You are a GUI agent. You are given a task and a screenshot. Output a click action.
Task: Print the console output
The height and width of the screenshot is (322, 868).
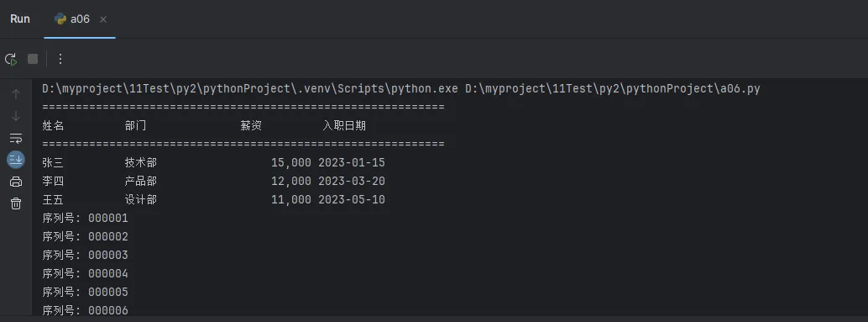[x=16, y=182]
